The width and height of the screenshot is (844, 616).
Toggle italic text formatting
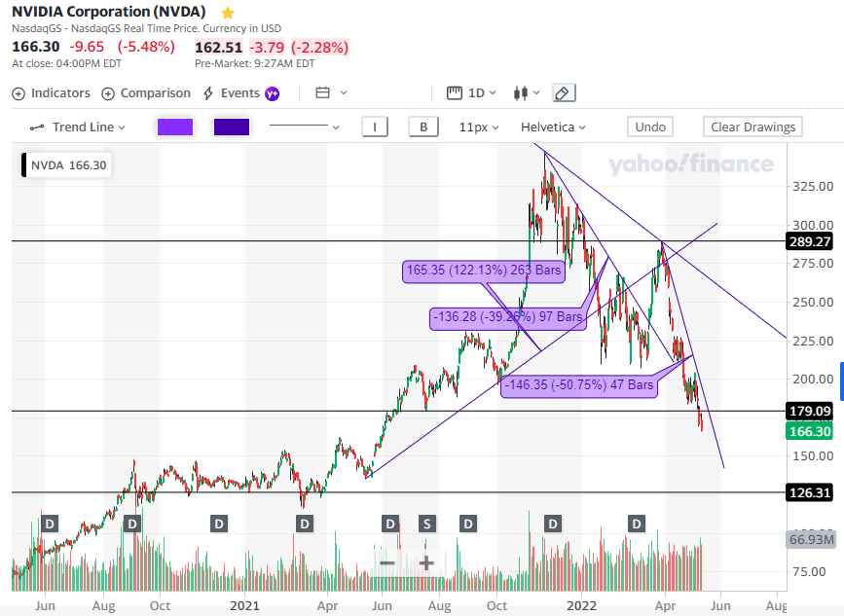pyautogui.click(x=375, y=127)
